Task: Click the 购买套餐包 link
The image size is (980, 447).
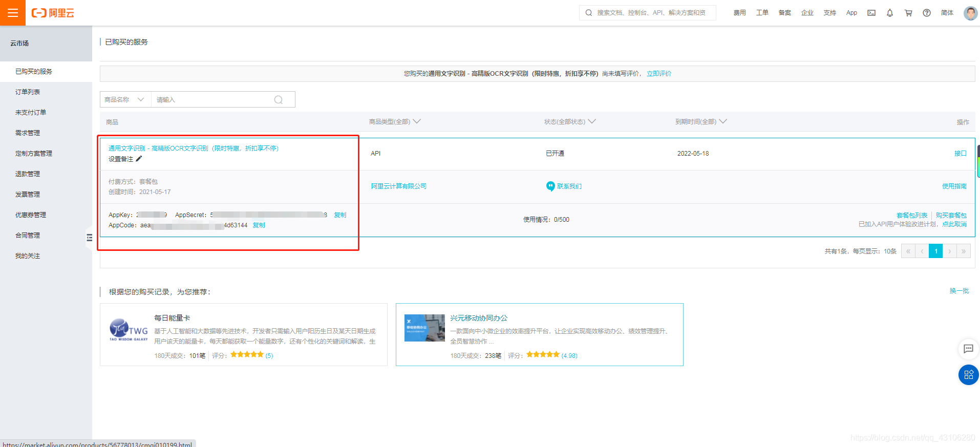Action: (x=951, y=216)
